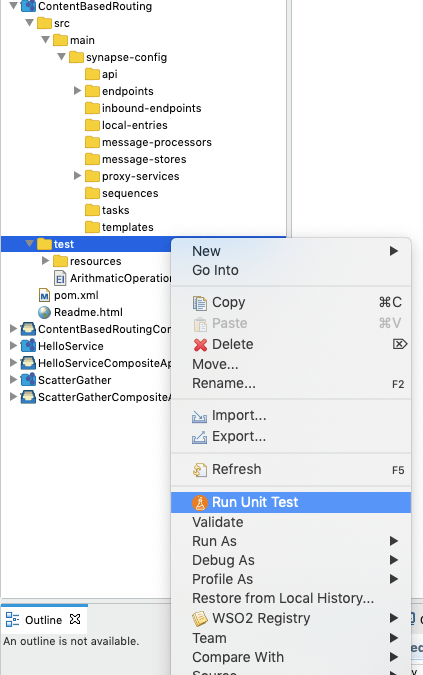Click the WSO2 Registry icon
Viewport: 423px width, 675px height.
(200, 619)
